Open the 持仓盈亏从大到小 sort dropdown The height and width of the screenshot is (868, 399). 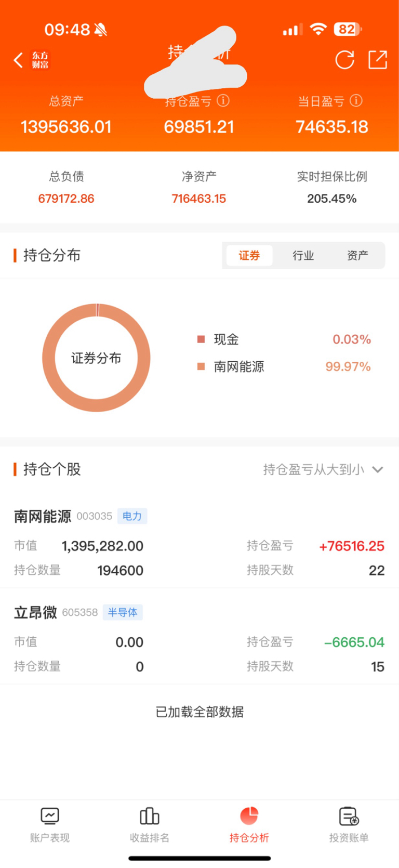[314, 469]
